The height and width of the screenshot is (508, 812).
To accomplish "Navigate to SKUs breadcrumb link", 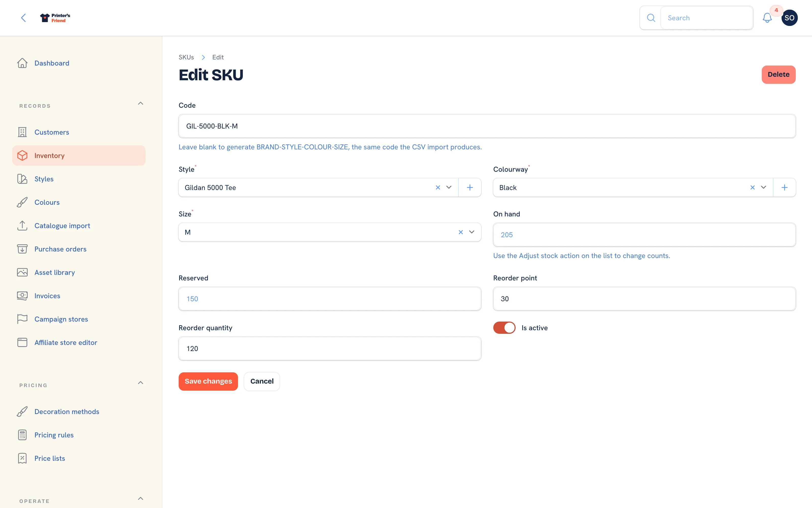I will [x=186, y=57].
